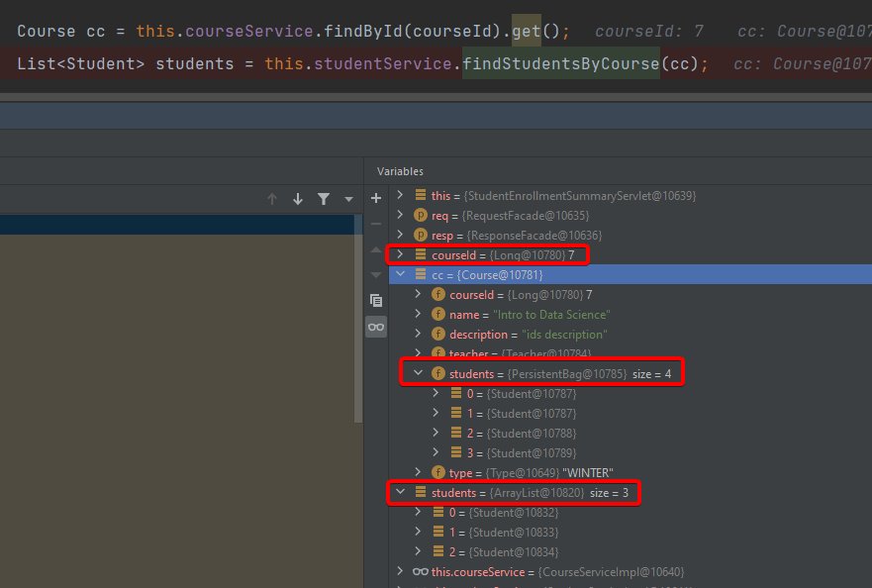Click the navigate-up arrow in Variables toolbar
872x588 pixels.
click(272, 199)
